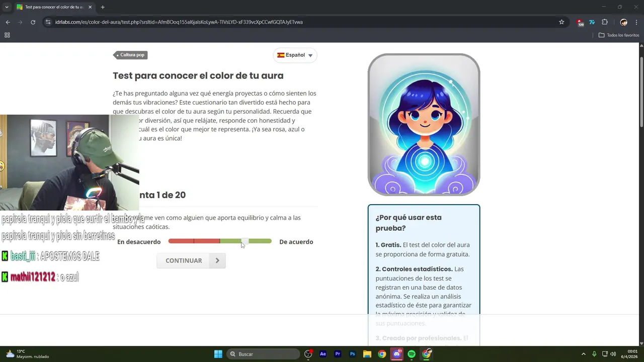
Task: Open the blue 7TV extension icon
Action: point(592,22)
